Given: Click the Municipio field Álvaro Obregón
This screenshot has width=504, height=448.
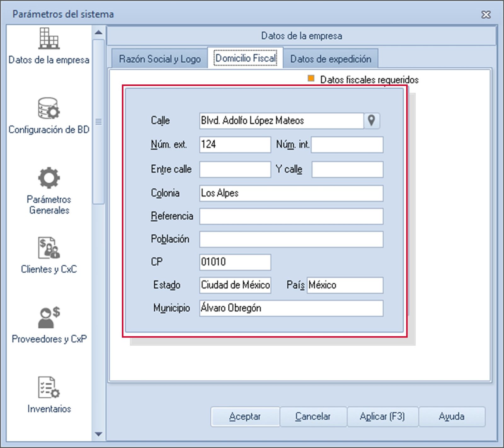Looking at the screenshot, I should 291,308.
